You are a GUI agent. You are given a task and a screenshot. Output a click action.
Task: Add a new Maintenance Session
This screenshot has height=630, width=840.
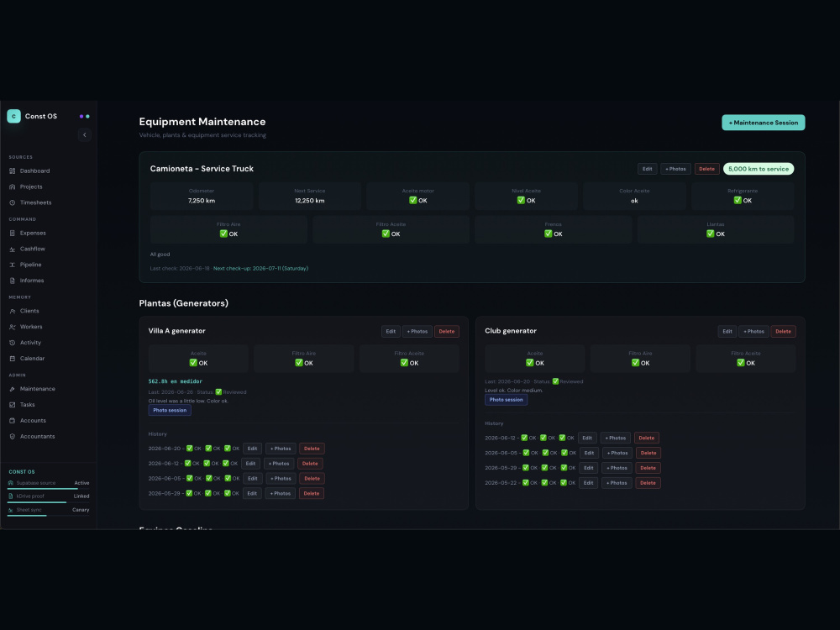pyautogui.click(x=764, y=123)
